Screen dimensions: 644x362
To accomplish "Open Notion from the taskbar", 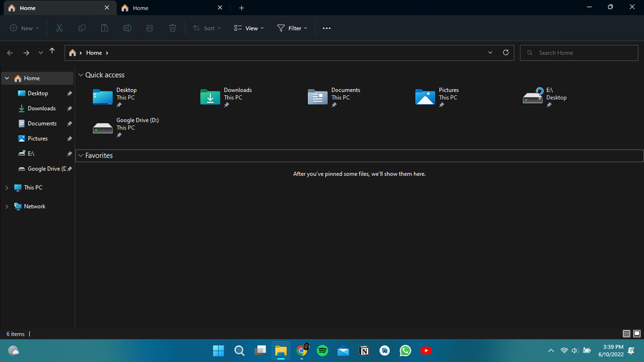I will (x=364, y=350).
